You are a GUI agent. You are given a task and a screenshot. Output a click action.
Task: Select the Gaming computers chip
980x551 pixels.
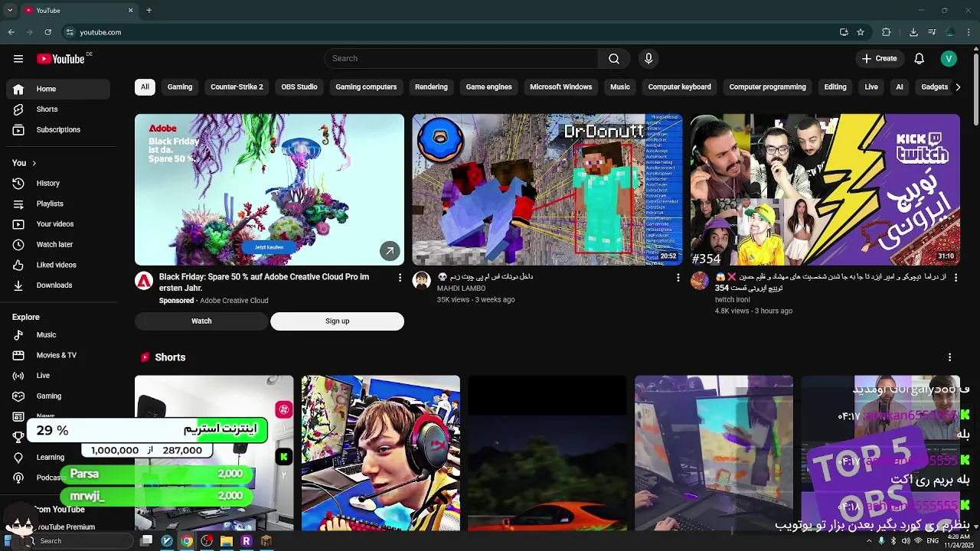click(x=366, y=87)
